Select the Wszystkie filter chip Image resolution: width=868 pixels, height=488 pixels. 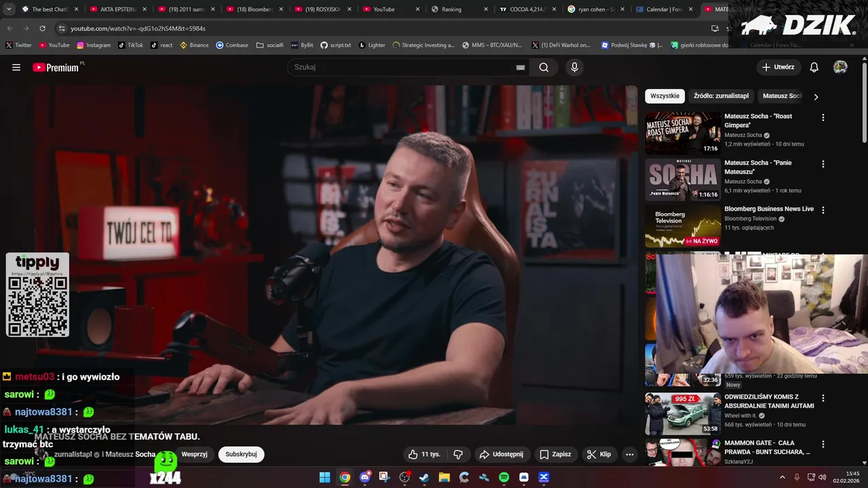click(x=665, y=96)
